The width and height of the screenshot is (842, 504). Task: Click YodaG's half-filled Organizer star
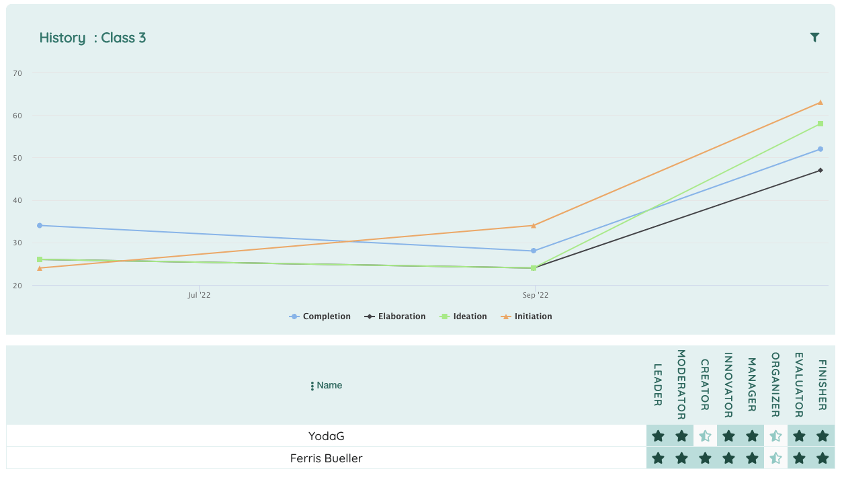pyautogui.click(x=775, y=436)
